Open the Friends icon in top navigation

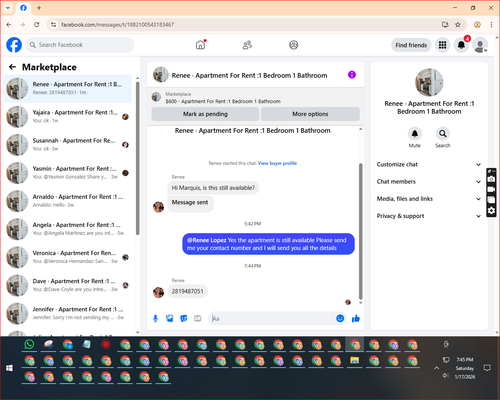click(247, 45)
